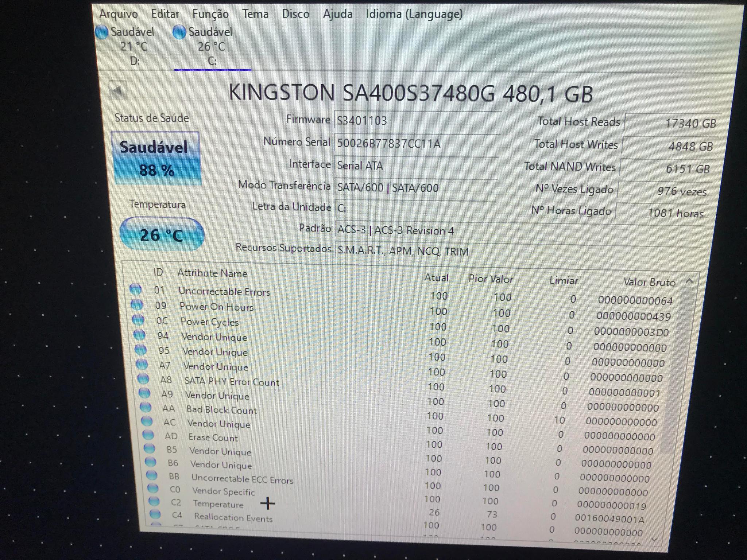The width and height of the screenshot is (747, 560).
Task: Click the status icon for Power On Hours row
Action: pos(137,304)
